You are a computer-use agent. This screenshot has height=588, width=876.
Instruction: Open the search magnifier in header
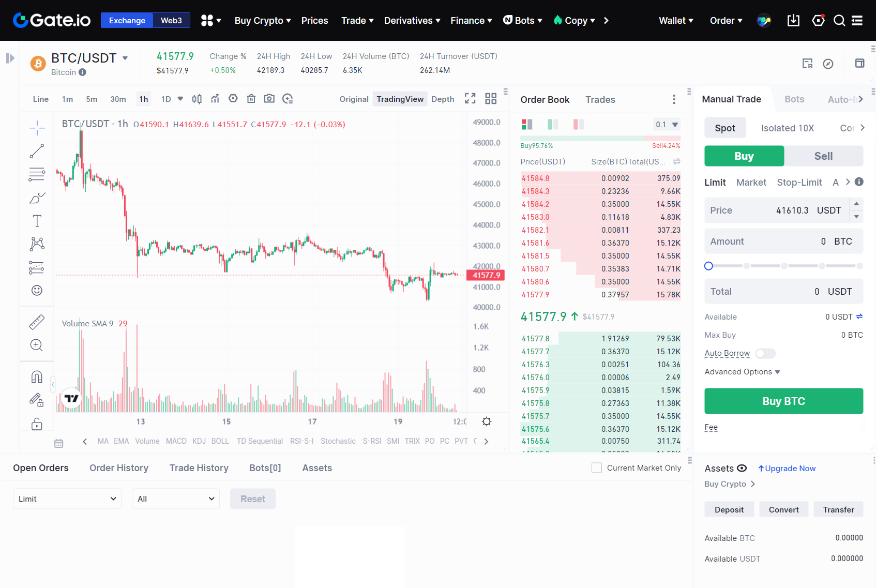click(x=839, y=21)
